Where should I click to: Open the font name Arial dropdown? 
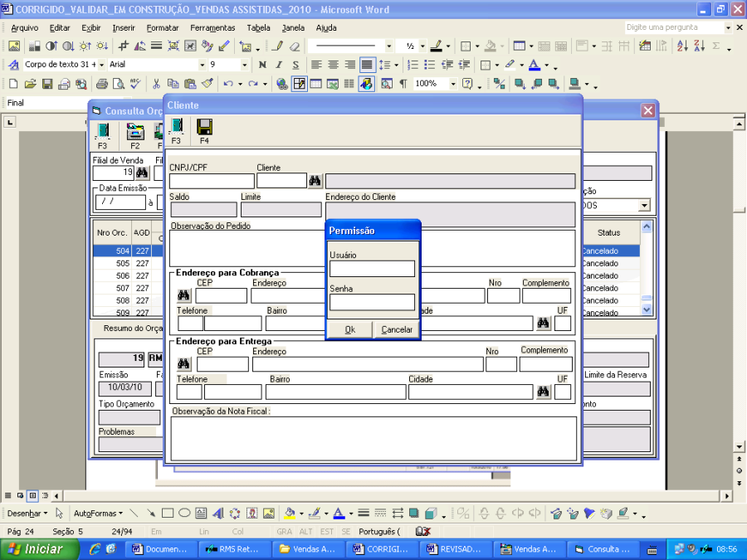tap(202, 64)
